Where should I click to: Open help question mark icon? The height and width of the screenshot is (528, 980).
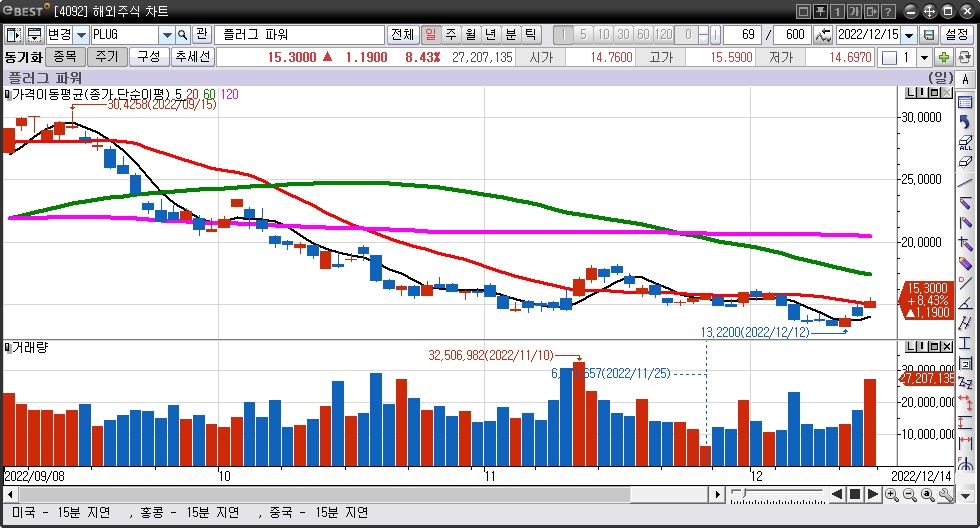coord(888,11)
